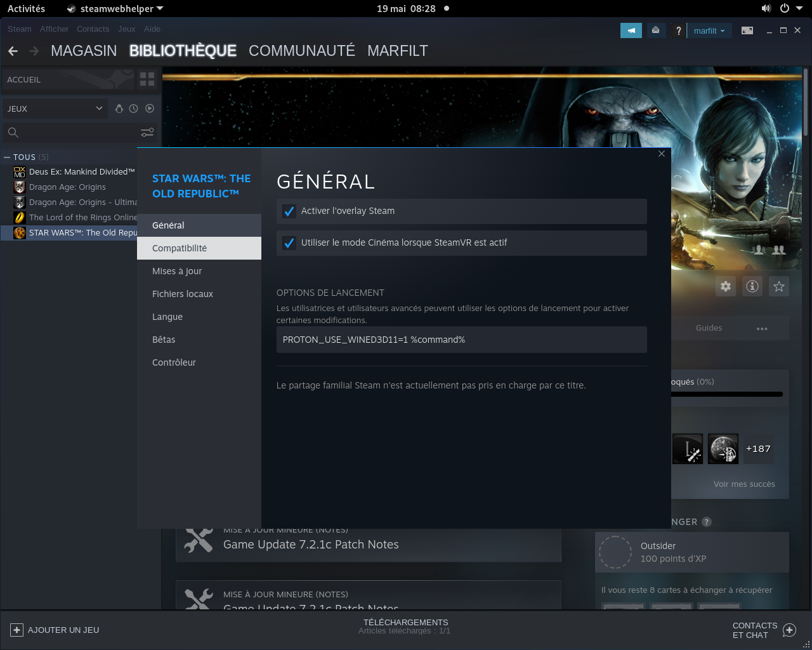Open the marfilt account dropdown
Viewport: 812px width, 650px height.
click(709, 30)
